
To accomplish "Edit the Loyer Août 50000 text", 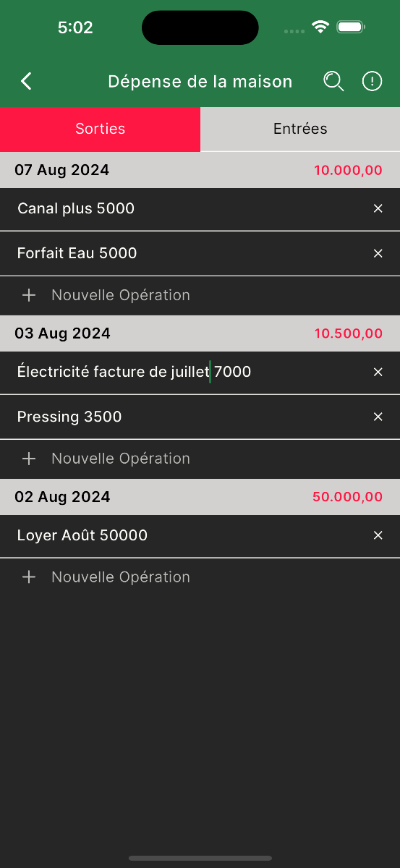I will tap(82, 535).
